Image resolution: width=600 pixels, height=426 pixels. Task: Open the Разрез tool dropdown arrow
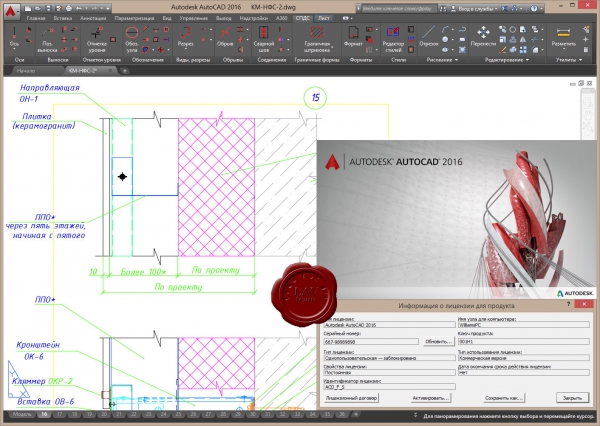(186, 49)
